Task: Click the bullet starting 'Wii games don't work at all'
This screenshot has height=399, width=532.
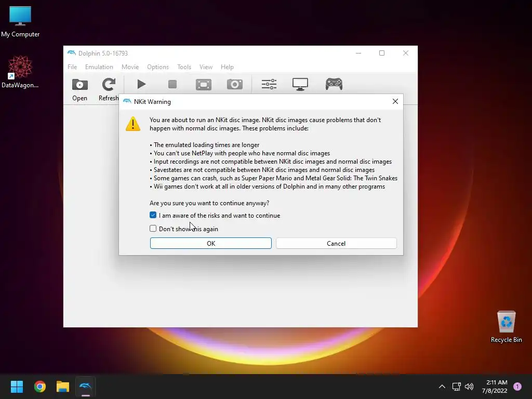Action: [x=268, y=187]
